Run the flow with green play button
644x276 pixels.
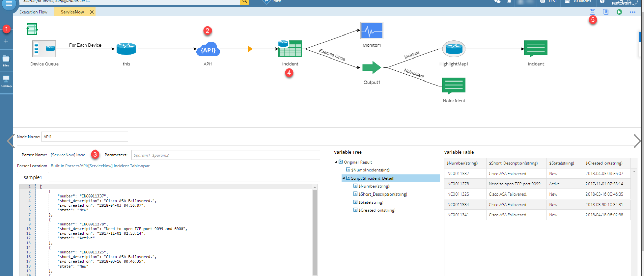(619, 12)
